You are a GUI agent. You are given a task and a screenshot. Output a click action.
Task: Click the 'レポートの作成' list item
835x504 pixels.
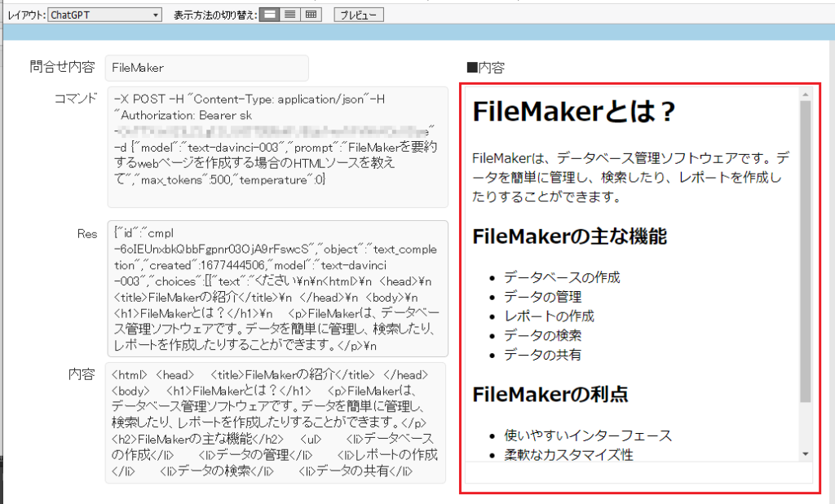(x=549, y=316)
